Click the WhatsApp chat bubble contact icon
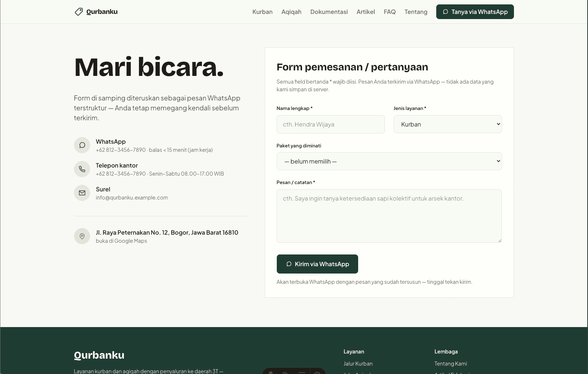588x374 pixels. pos(82,145)
